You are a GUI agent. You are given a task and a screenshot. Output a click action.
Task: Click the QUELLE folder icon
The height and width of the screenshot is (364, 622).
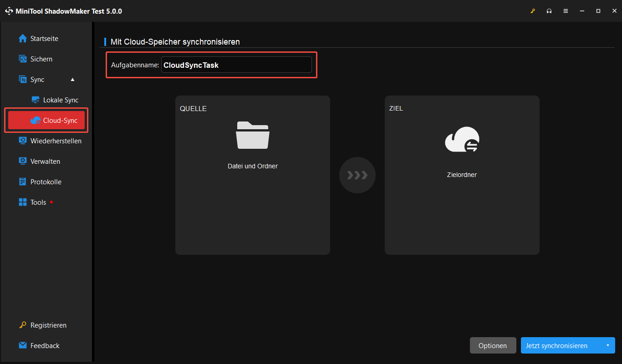(x=253, y=135)
